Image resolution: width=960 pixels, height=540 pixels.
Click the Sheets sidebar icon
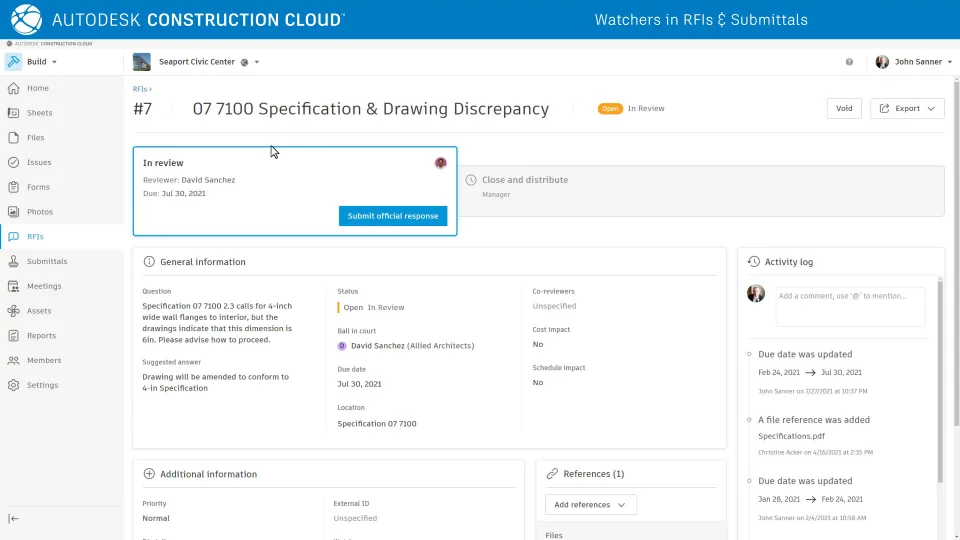[14, 113]
